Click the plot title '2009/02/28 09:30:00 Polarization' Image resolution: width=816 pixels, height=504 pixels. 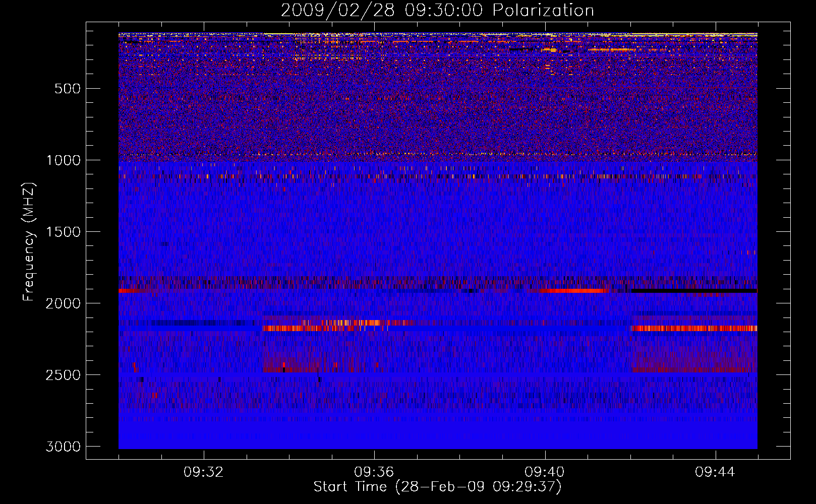(437, 11)
